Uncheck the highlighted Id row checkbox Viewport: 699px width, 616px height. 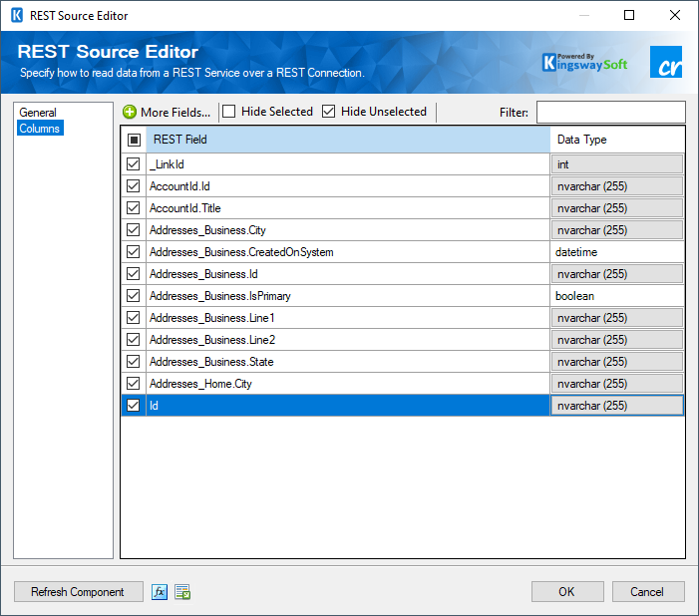click(x=133, y=405)
